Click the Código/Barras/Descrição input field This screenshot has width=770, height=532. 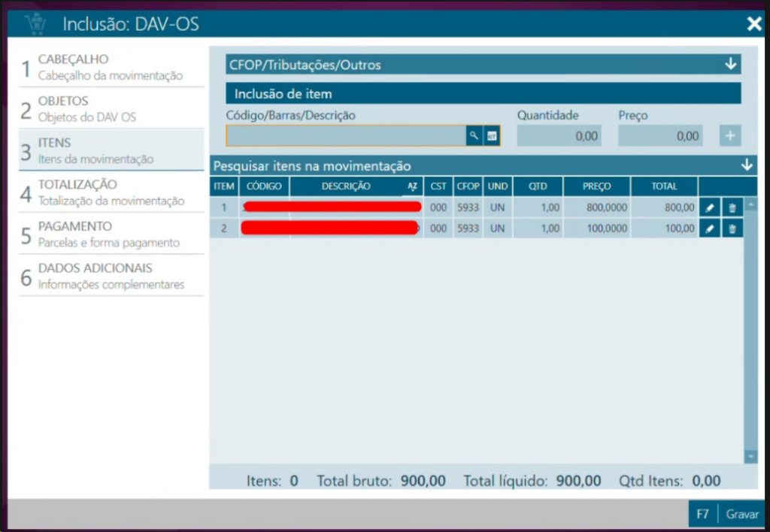click(345, 136)
